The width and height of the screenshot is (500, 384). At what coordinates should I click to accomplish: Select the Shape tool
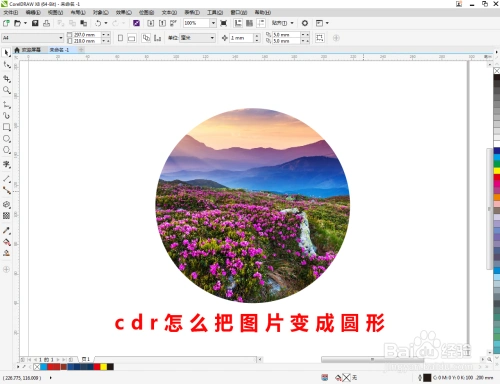pos(6,65)
